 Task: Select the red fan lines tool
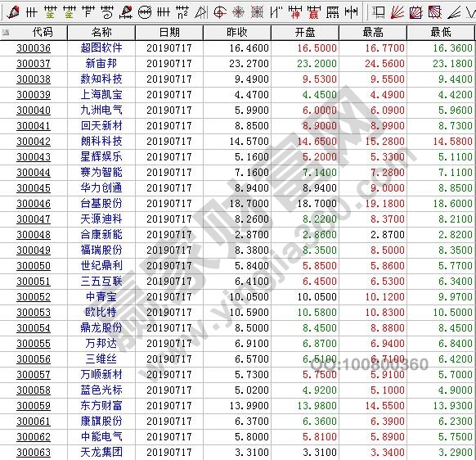(x=397, y=12)
